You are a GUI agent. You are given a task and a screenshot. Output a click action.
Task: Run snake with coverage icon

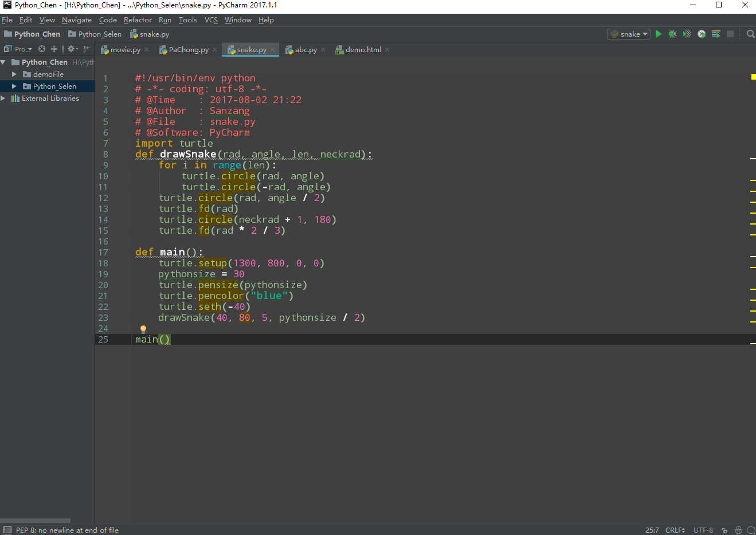click(x=687, y=34)
